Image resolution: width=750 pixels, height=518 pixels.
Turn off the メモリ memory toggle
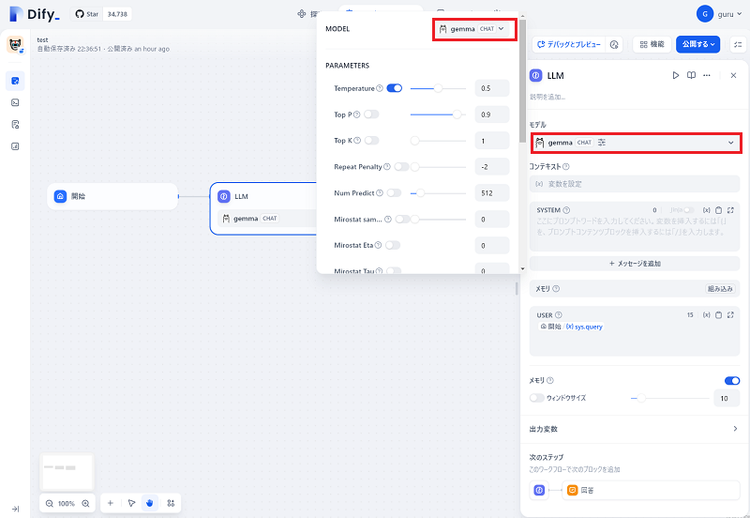732,381
